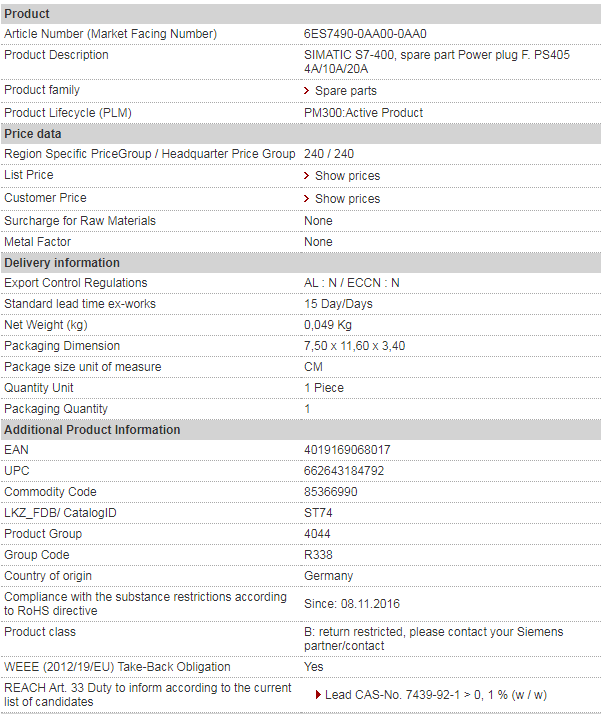This screenshot has width=604, height=714.
Task: Click the Additional Product Information header
Action: [301, 430]
